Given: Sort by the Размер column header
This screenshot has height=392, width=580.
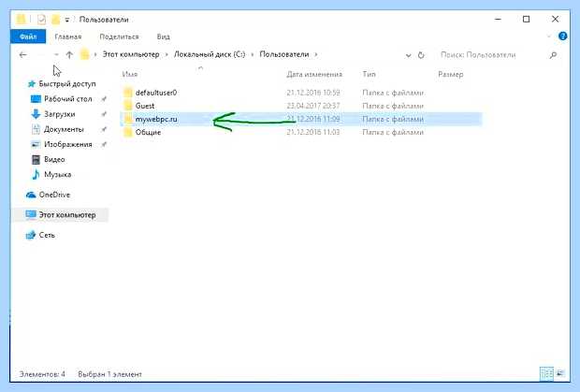Looking at the screenshot, I should click(450, 74).
